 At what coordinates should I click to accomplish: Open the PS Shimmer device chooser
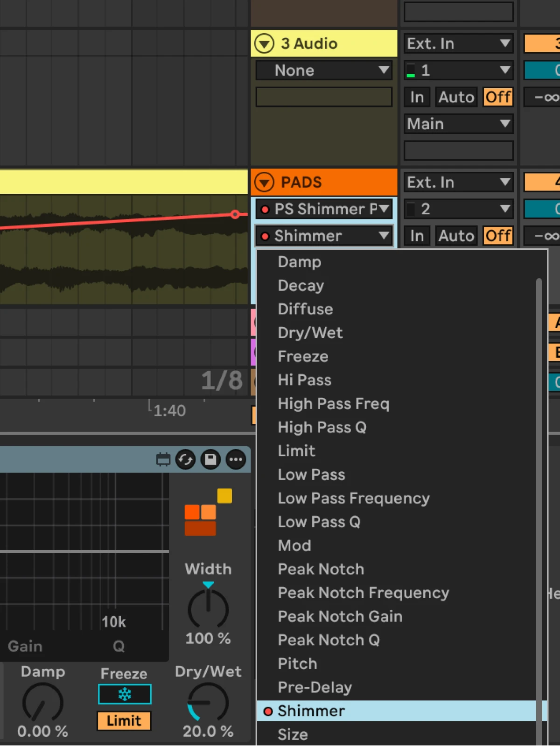[x=324, y=209]
